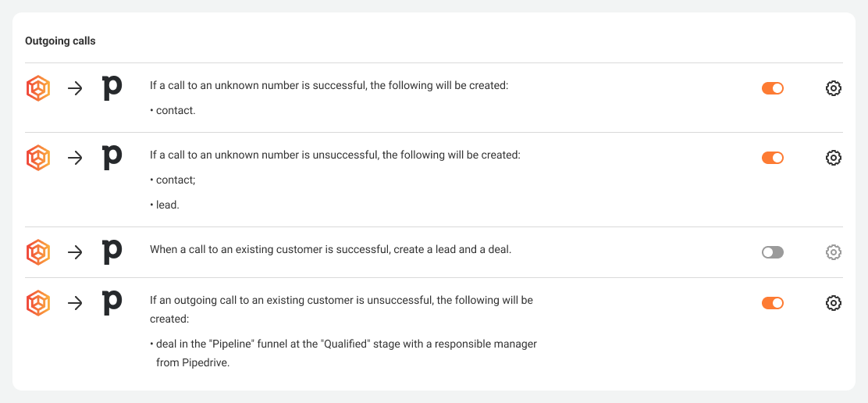Click text 'When a call to an existing customer is successful'
The height and width of the screenshot is (403, 868).
(270, 250)
